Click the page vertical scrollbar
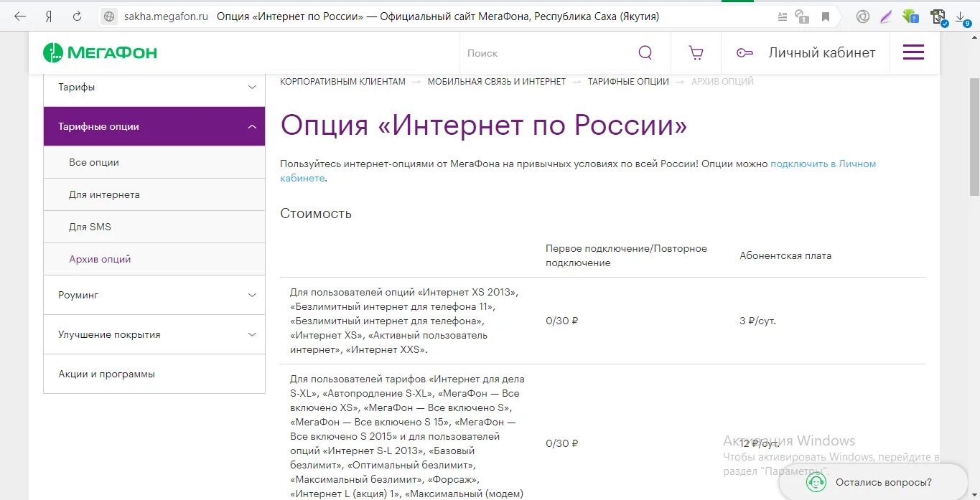This screenshot has width=980, height=500. click(974, 136)
